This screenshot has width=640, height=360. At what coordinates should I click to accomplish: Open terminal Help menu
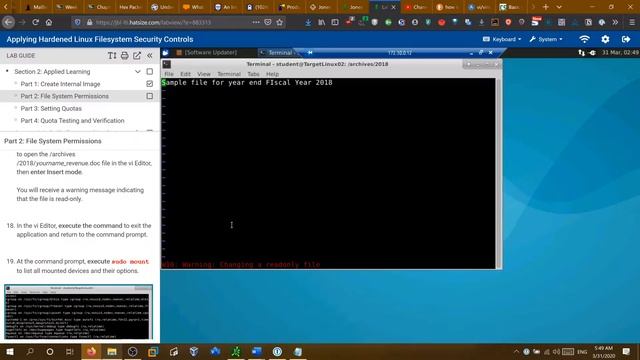pos(272,74)
